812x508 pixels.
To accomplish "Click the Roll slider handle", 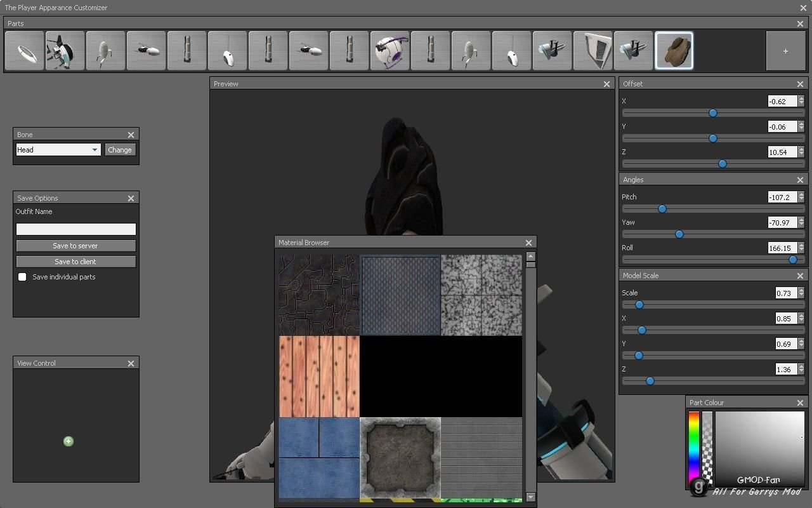I will [x=793, y=260].
